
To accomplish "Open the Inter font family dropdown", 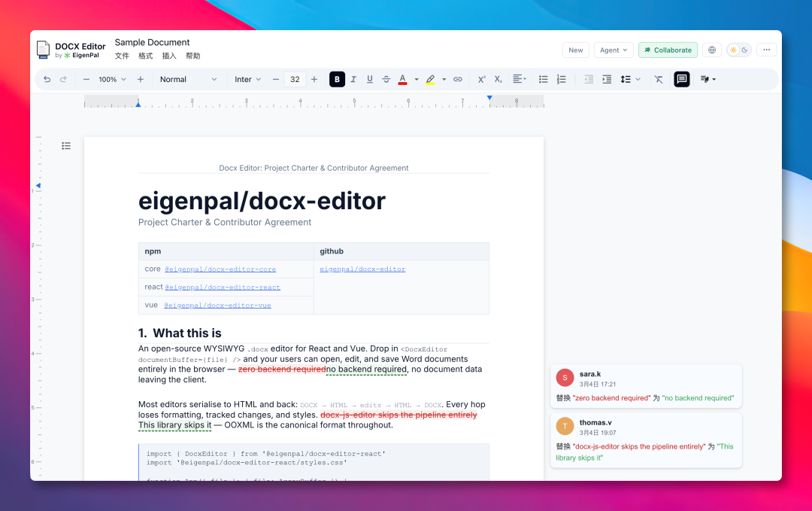I will pyautogui.click(x=247, y=79).
